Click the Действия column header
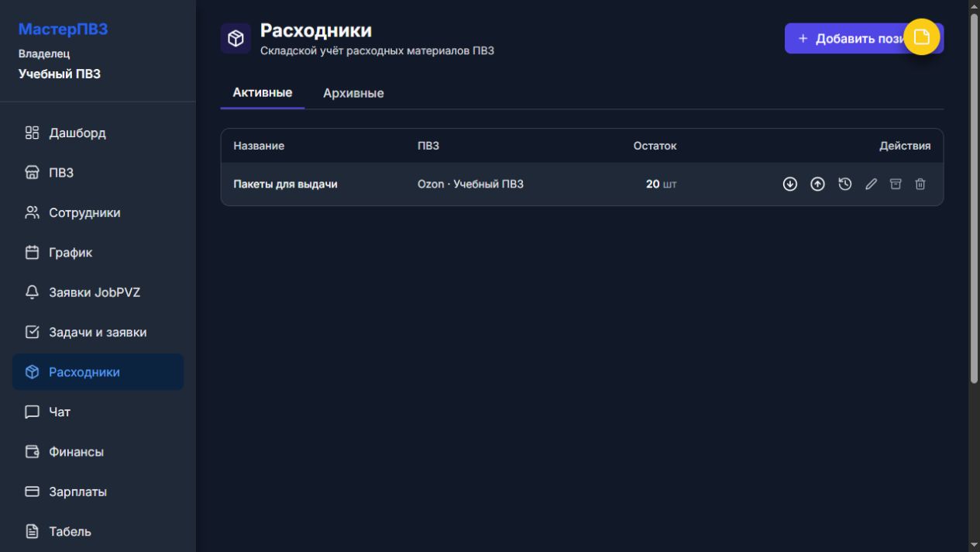The width and height of the screenshot is (980, 552). click(905, 146)
